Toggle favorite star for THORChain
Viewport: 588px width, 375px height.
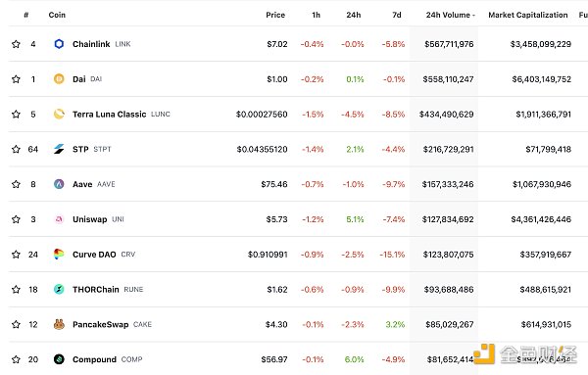(16, 289)
